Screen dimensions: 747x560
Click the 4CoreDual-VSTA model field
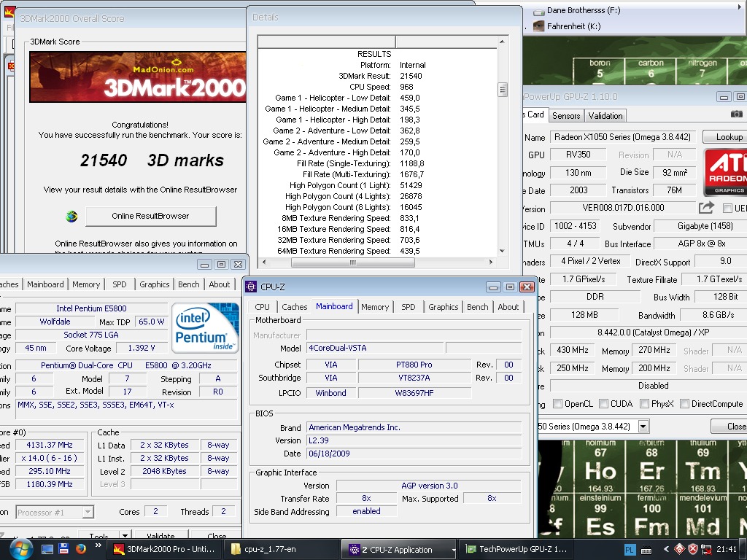pyautogui.click(x=375, y=348)
